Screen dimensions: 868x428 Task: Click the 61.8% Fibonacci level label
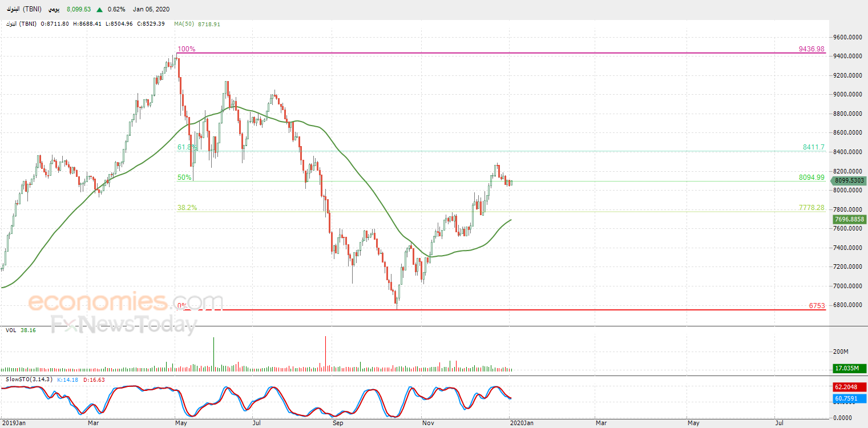pyautogui.click(x=186, y=147)
